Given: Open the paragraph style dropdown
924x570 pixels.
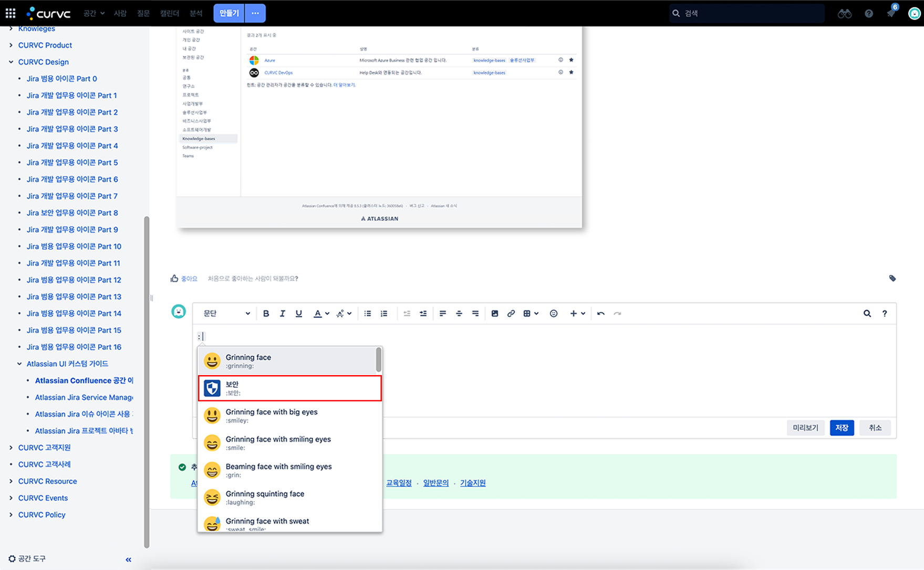Looking at the screenshot, I should [226, 314].
